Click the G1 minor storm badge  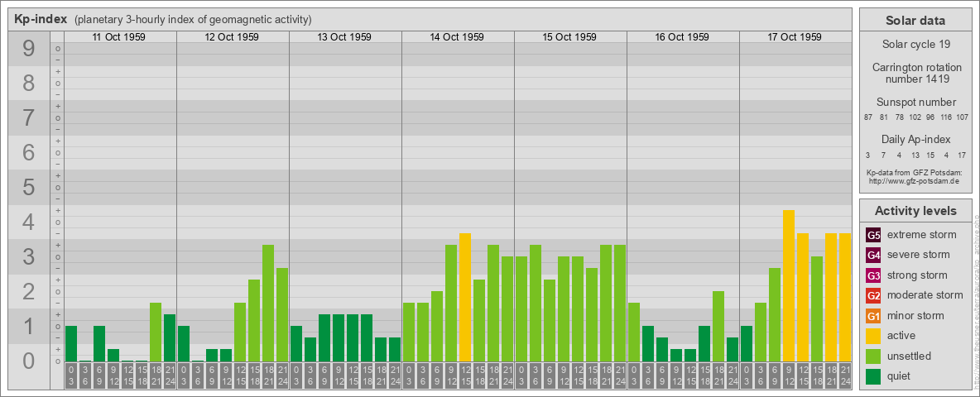pyautogui.click(x=873, y=316)
